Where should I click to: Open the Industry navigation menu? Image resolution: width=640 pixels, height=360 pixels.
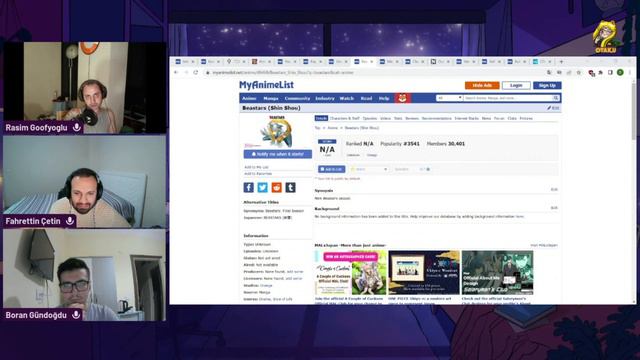[x=325, y=98]
